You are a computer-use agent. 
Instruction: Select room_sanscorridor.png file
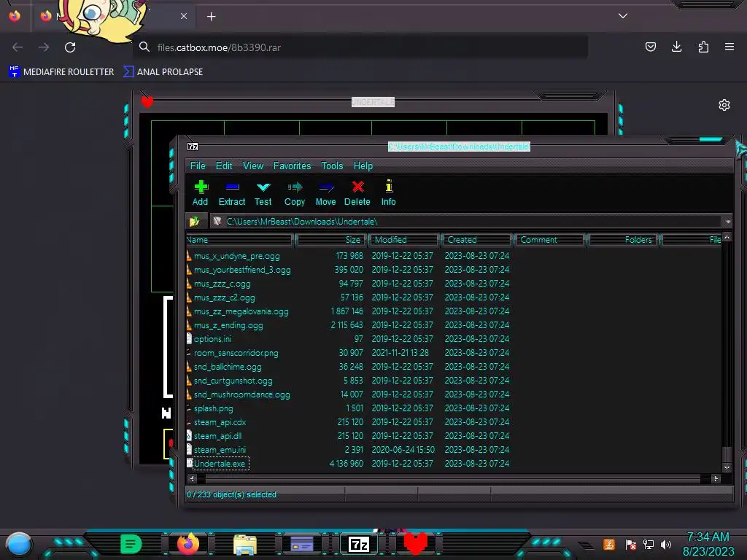(236, 353)
